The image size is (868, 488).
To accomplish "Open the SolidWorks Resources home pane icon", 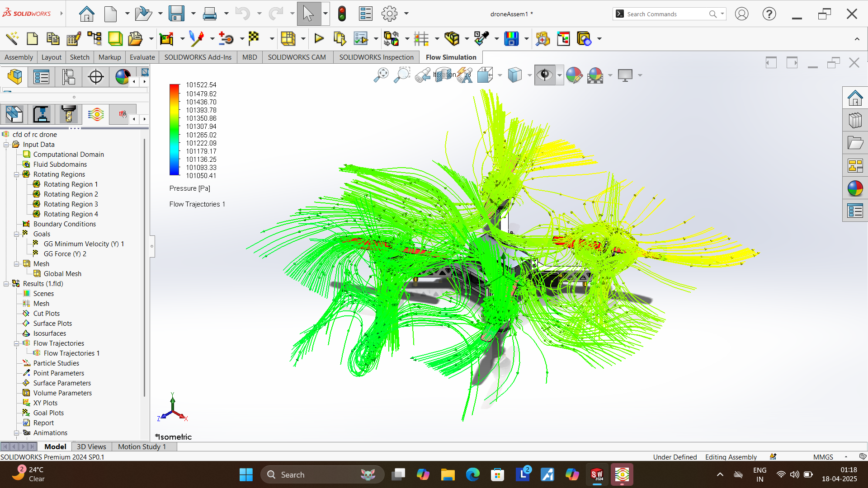I will [x=855, y=98].
